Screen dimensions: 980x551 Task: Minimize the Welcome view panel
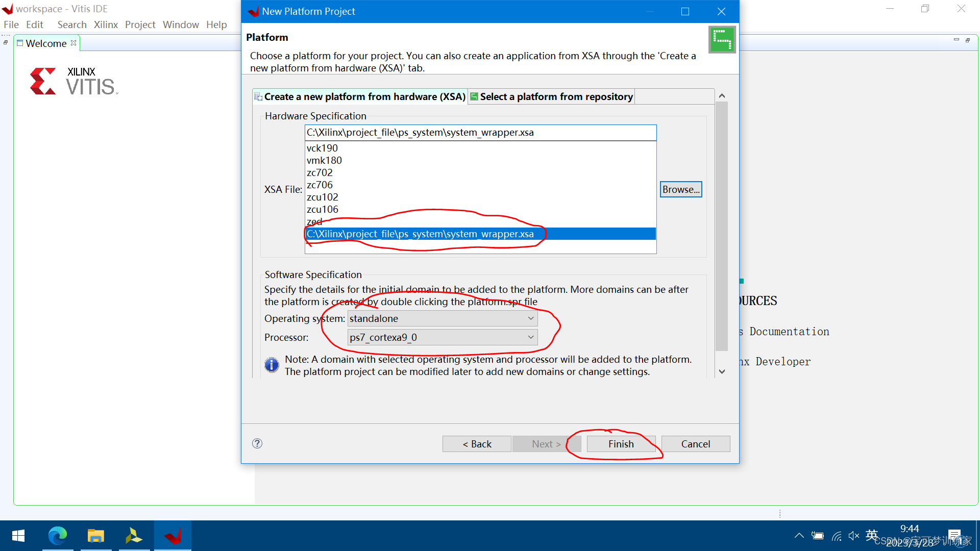click(957, 40)
